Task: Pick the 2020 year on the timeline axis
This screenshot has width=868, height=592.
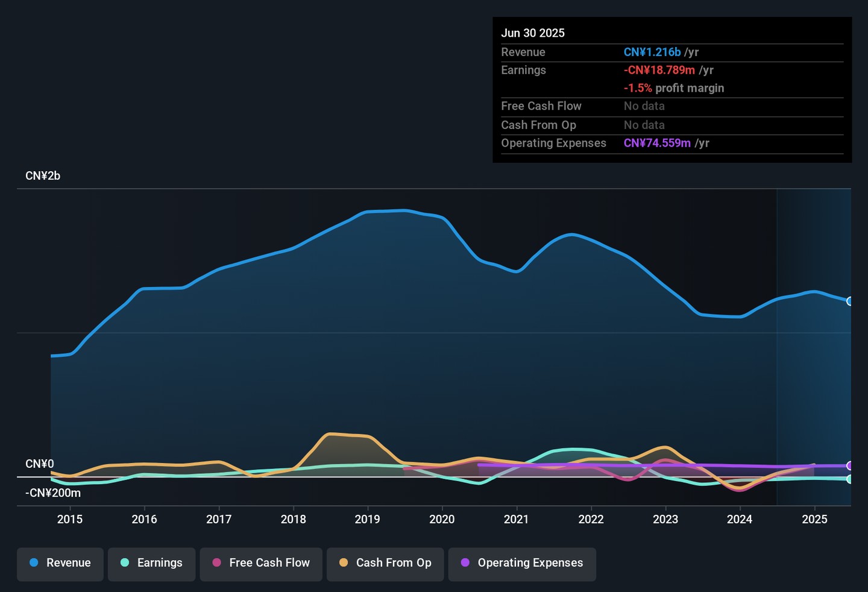Action: tap(442, 520)
